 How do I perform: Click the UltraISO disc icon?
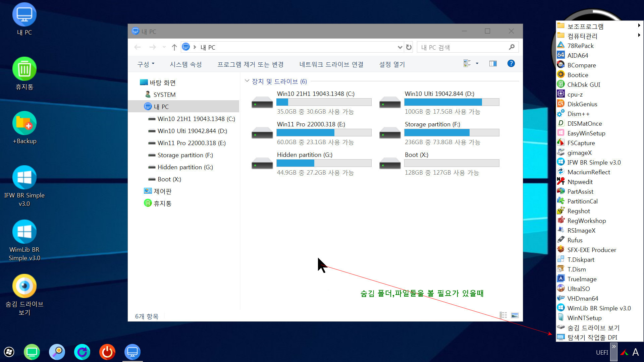561,289
